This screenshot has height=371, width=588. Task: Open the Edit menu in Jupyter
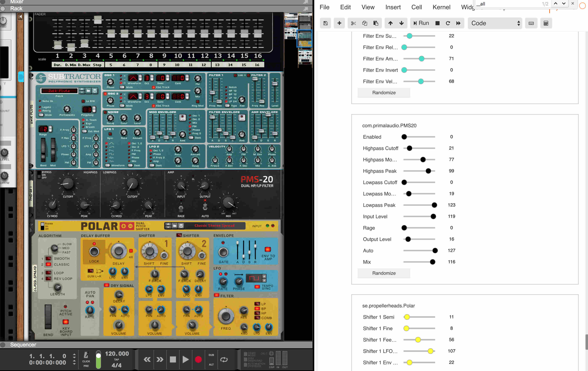345,7
